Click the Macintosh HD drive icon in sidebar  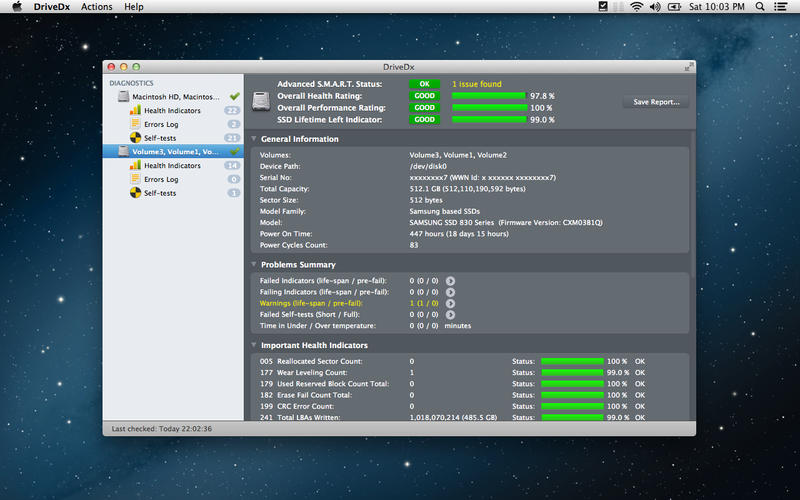[123, 96]
